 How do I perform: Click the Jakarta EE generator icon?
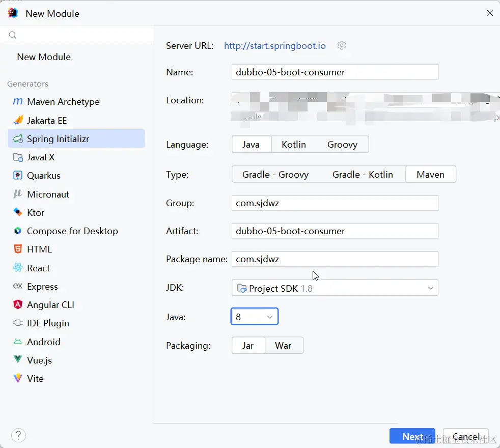pos(18,120)
